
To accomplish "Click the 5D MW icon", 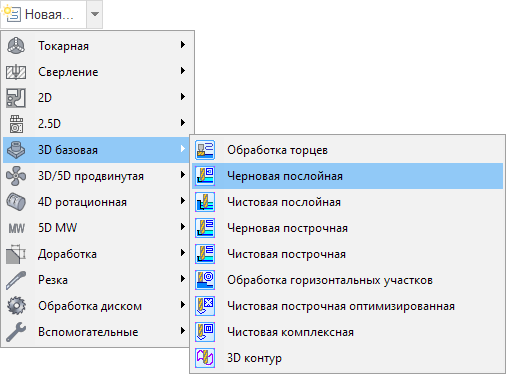I will click(x=16, y=228).
